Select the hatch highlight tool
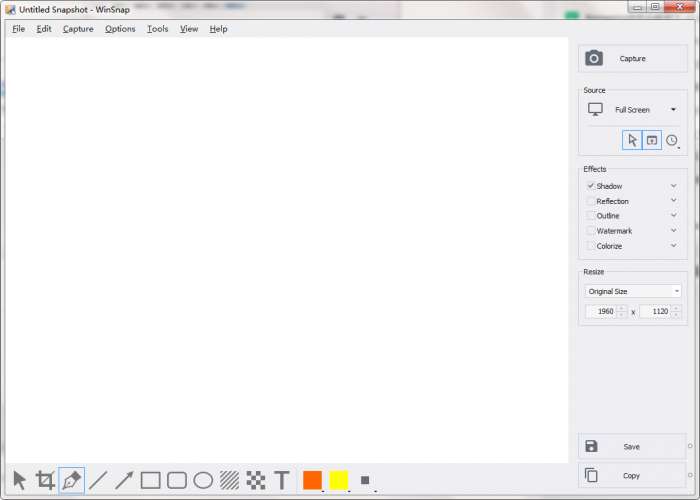Screen dimensions: 700x500 pyautogui.click(x=229, y=480)
